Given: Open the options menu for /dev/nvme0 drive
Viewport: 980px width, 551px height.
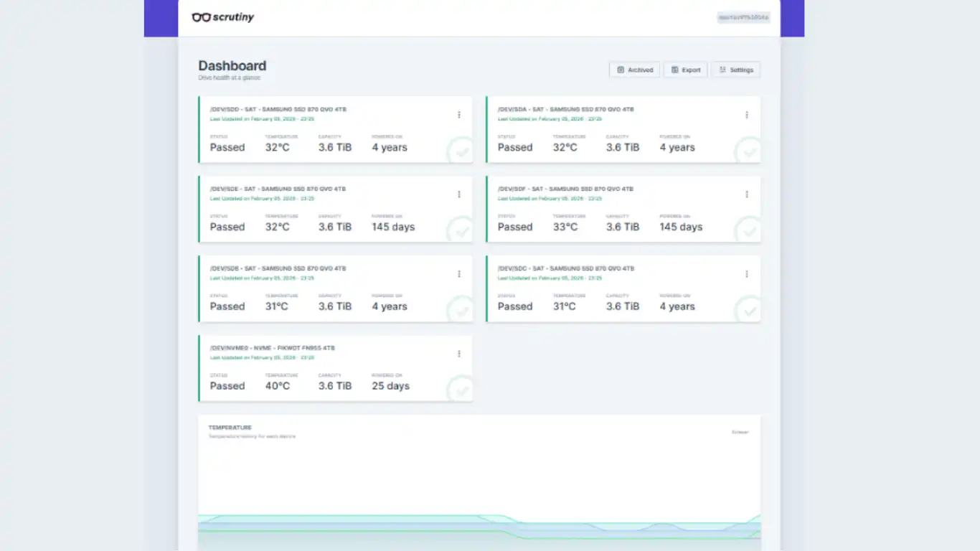Looking at the screenshot, I should pyautogui.click(x=459, y=354).
